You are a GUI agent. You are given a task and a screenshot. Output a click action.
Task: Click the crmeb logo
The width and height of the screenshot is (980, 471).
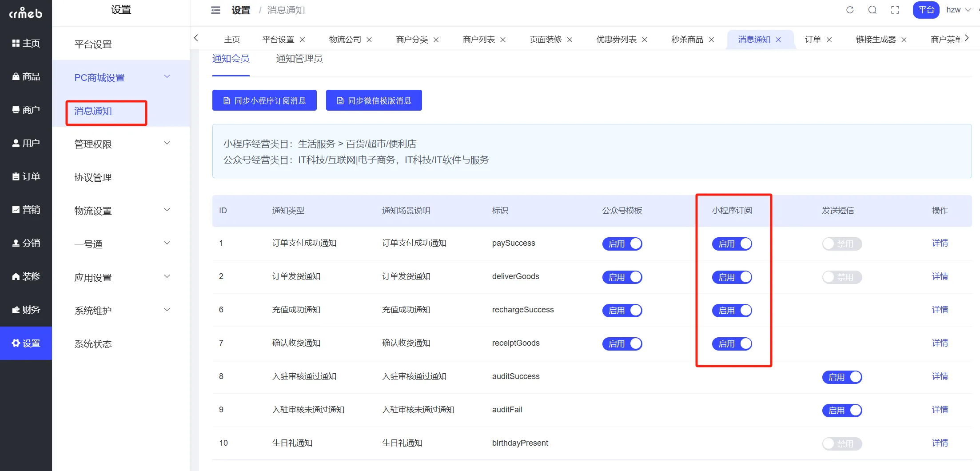point(26,13)
